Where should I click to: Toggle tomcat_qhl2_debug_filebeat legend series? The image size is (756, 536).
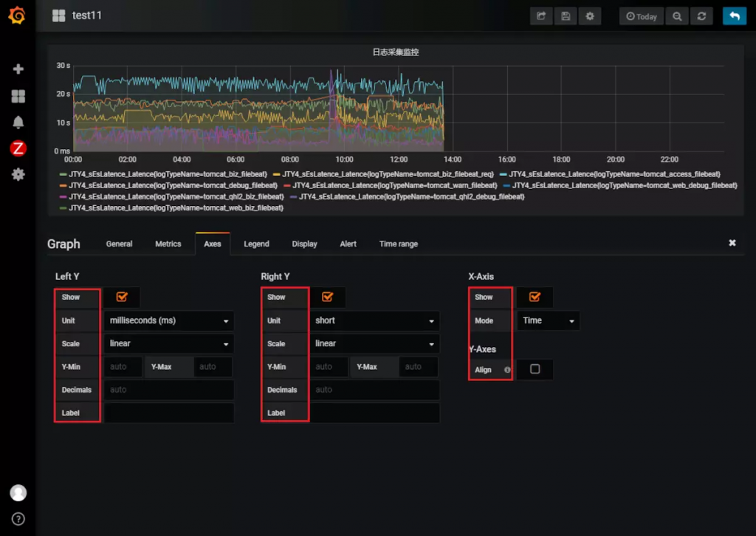pos(412,196)
